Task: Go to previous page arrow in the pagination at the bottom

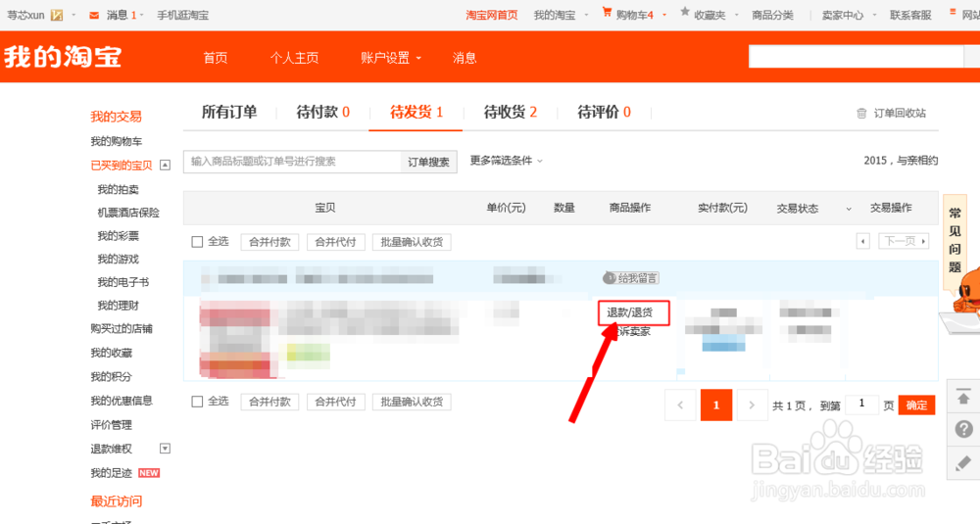Action: click(x=680, y=405)
